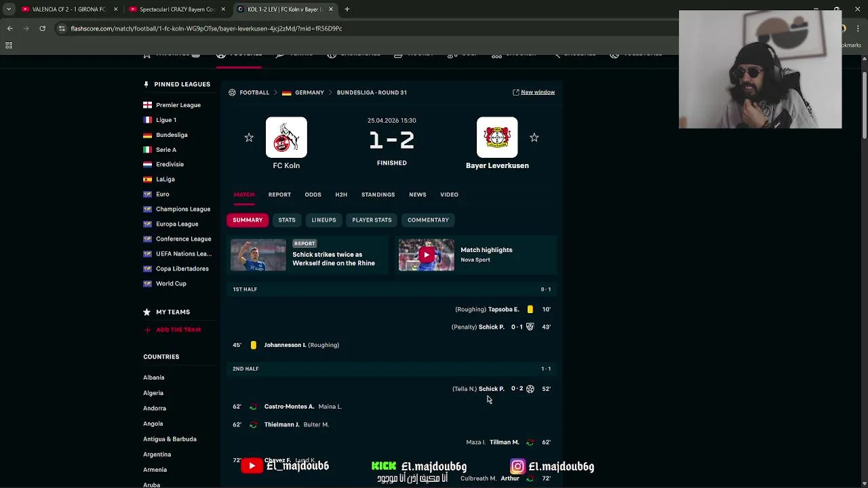The width and height of the screenshot is (868, 488).
Task: Click the report article thumbnail image
Action: 258,255
